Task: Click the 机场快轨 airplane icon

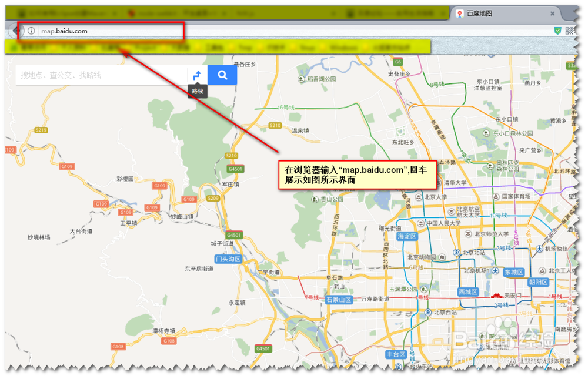Action: pyautogui.click(x=539, y=249)
